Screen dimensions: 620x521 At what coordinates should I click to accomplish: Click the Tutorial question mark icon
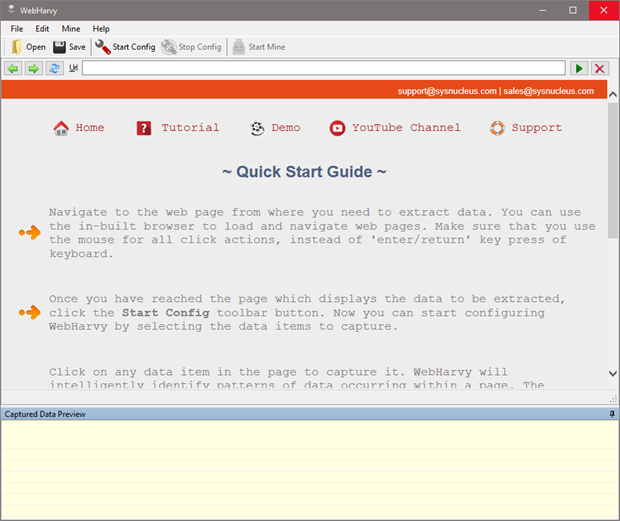(144, 128)
